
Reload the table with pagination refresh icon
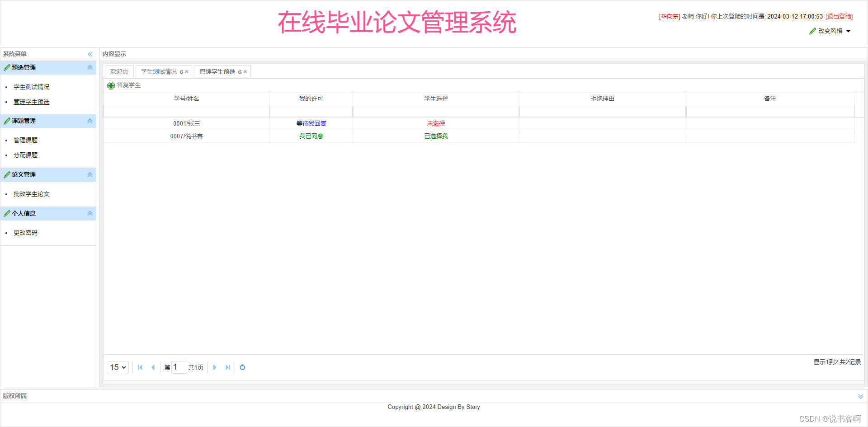click(x=242, y=367)
